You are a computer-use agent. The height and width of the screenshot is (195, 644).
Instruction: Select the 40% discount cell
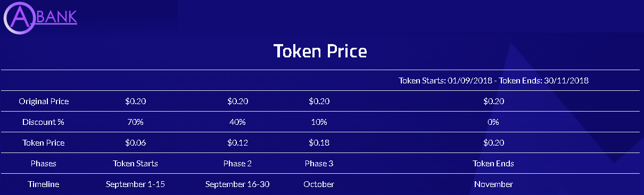(237, 122)
